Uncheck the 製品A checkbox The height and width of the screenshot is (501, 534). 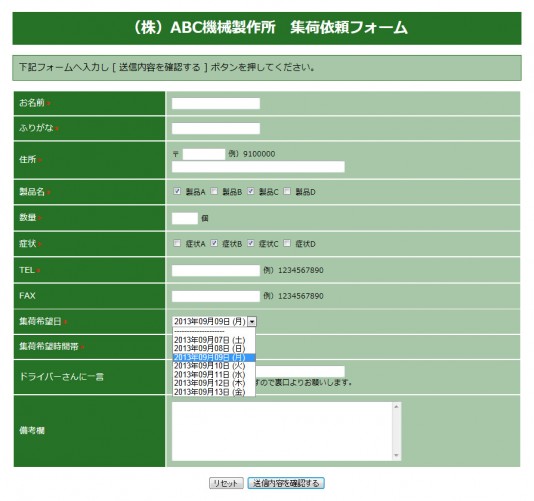[x=177, y=191]
